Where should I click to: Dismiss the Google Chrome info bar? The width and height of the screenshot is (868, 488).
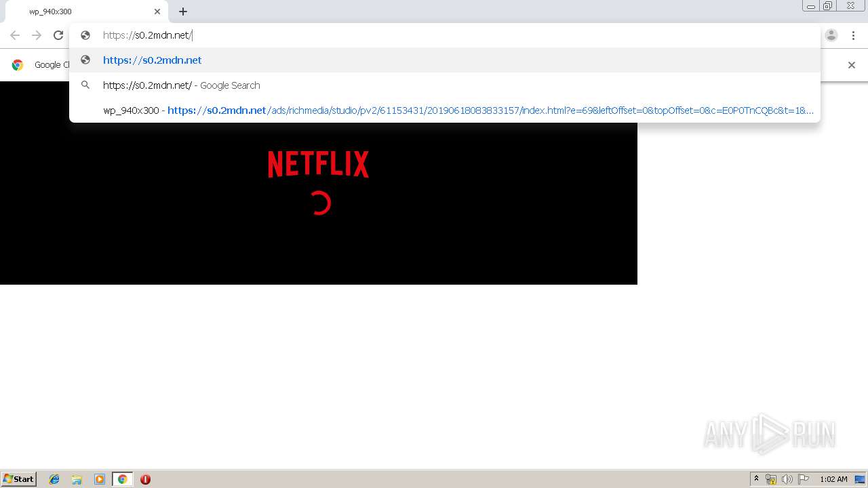click(852, 65)
